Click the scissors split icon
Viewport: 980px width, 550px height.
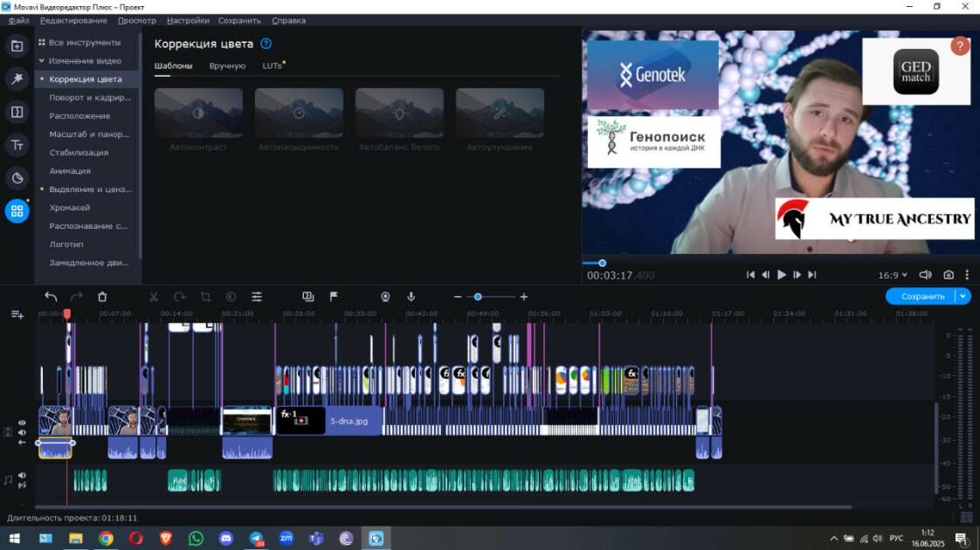click(x=154, y=297)
